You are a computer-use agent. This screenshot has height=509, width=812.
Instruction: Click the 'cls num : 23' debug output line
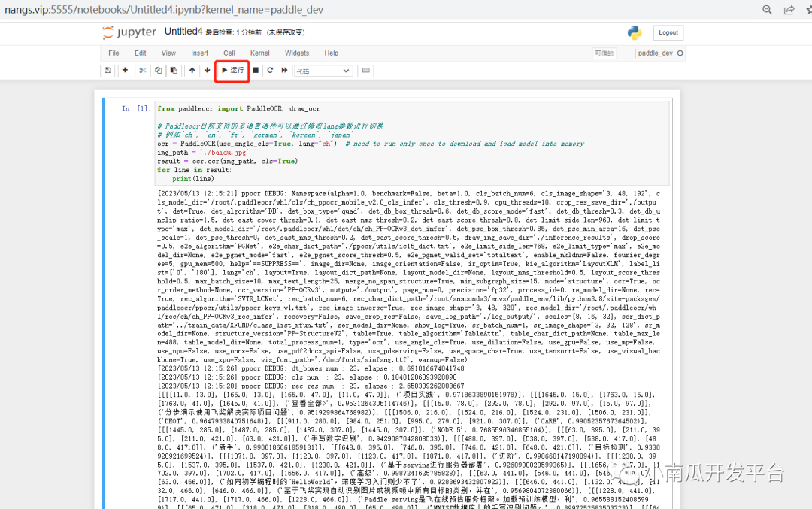[307, 377]
